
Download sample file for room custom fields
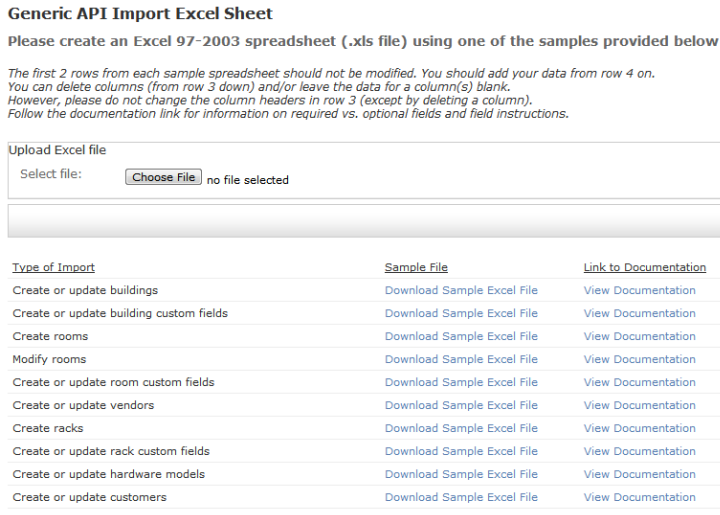(x=461, y=382)
